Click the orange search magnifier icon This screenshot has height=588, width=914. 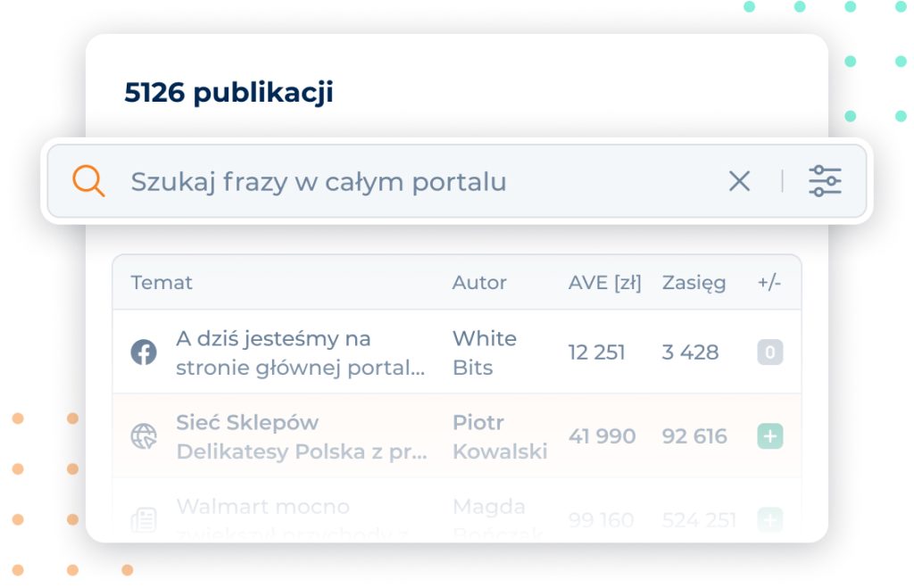pos(88,182)
